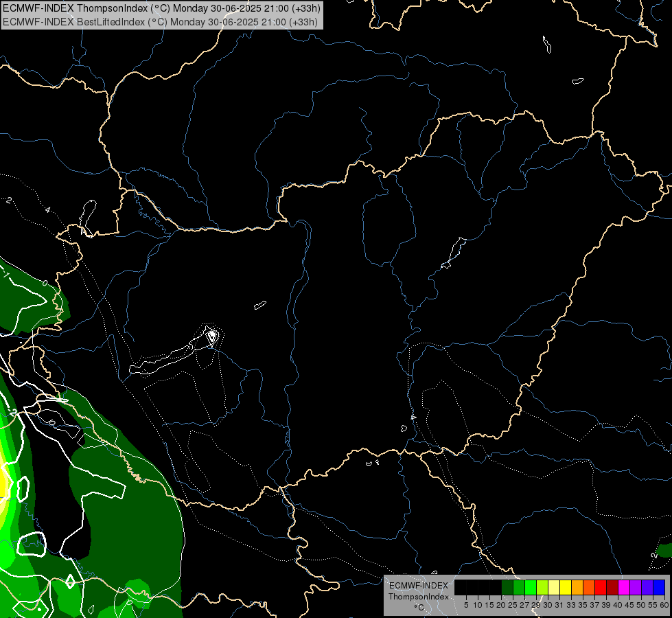Click the blue 55–60 legend swatch
672x618 pixels.
pos(659,587)
